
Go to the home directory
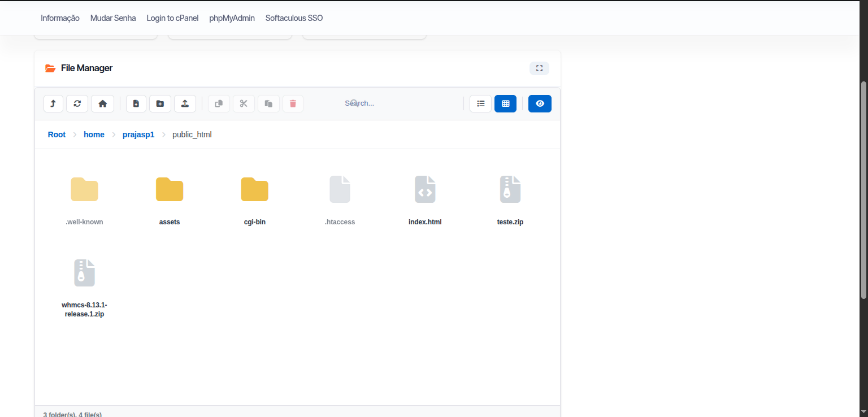102,103
